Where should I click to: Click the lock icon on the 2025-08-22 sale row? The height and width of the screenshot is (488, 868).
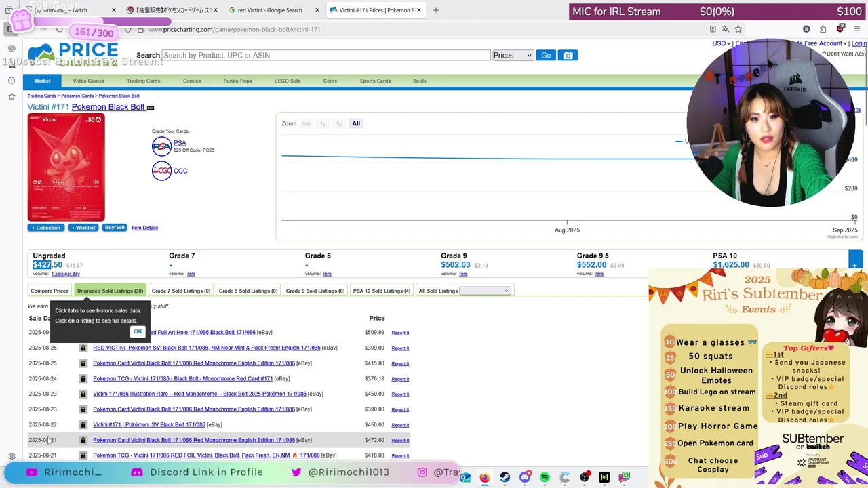click(x=83, y=425)
